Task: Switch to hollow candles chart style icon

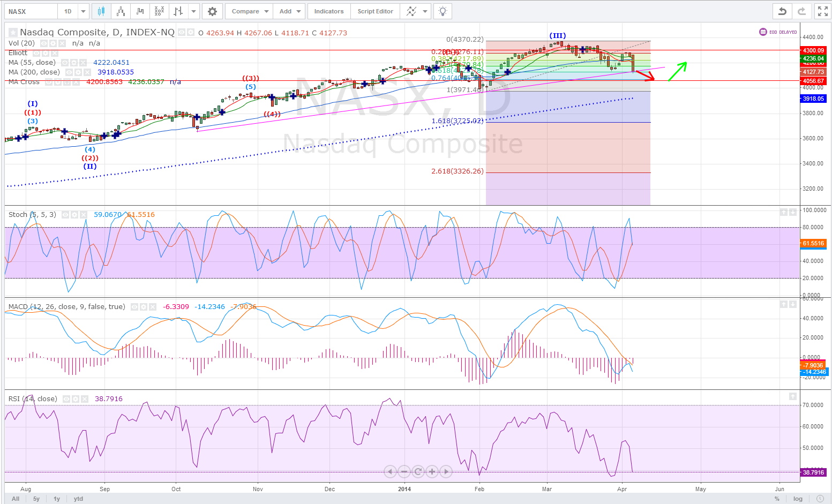Action: tap(121, 11)
